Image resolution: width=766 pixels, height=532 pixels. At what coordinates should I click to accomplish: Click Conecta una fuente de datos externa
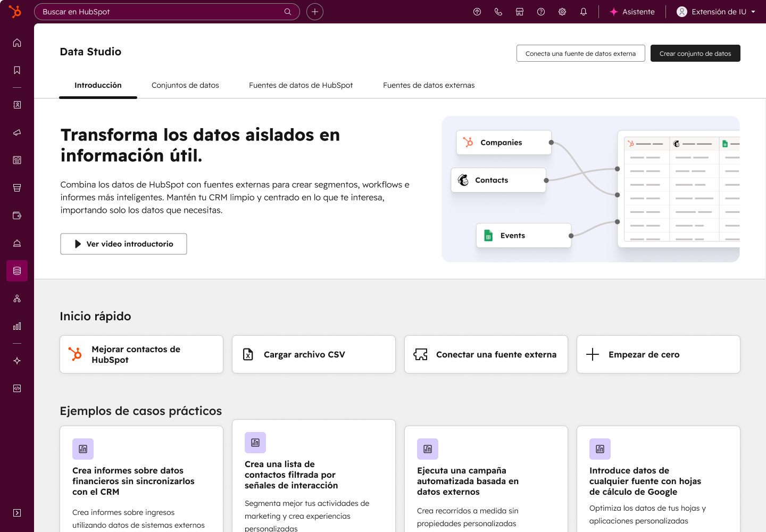580,53
